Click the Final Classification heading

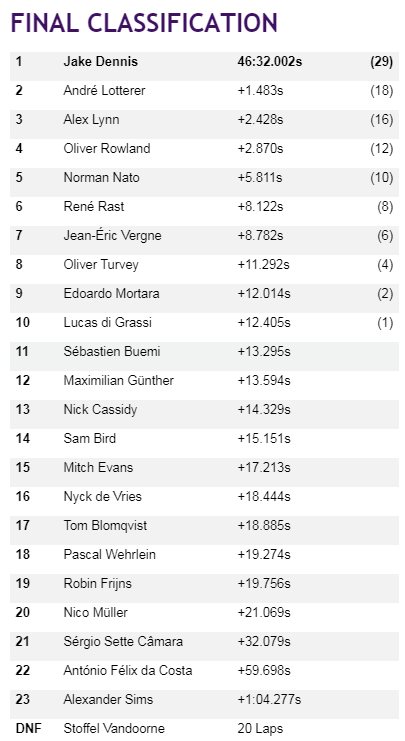click(144, 23)
